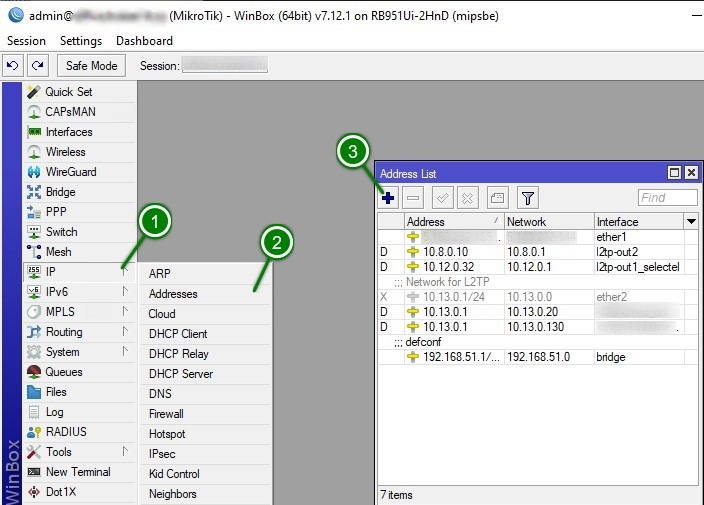Click the blue plus Add address button
Screen dimensions: 704x505
click(389, 198)
